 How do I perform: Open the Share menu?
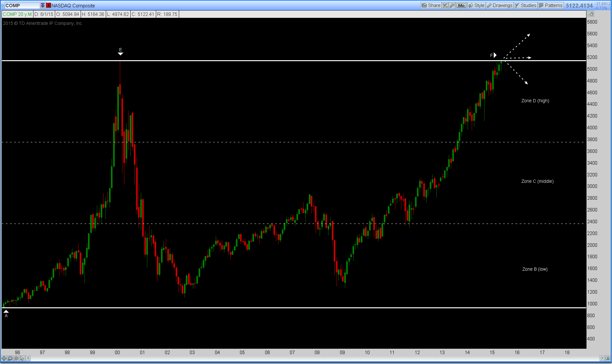431,5
